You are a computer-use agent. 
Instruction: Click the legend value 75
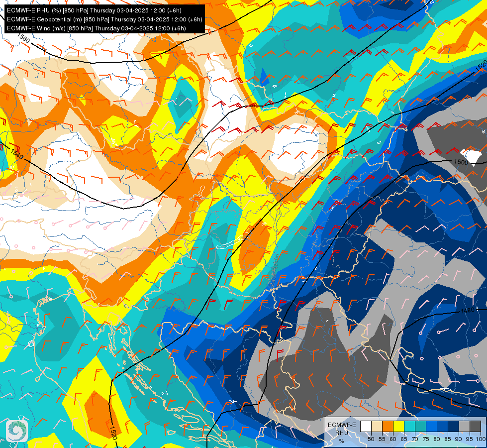pyautogui.click(x=425, y=440)
